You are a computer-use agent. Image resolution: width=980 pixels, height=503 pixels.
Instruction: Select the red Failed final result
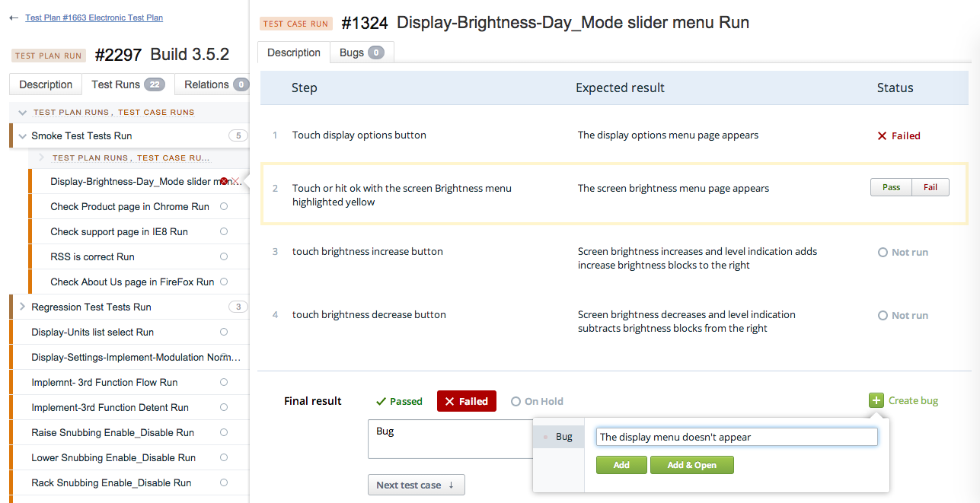(466, 401)
